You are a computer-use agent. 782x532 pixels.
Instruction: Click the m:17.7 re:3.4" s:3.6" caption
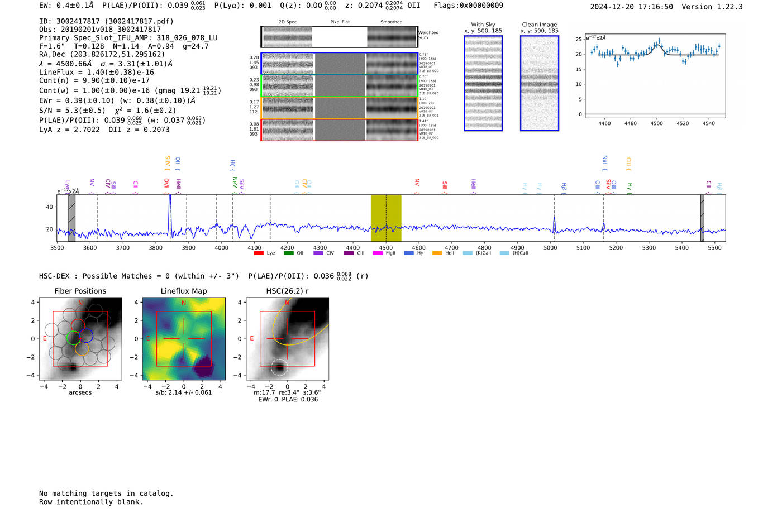pyautogui.click(x=287, y=392)
